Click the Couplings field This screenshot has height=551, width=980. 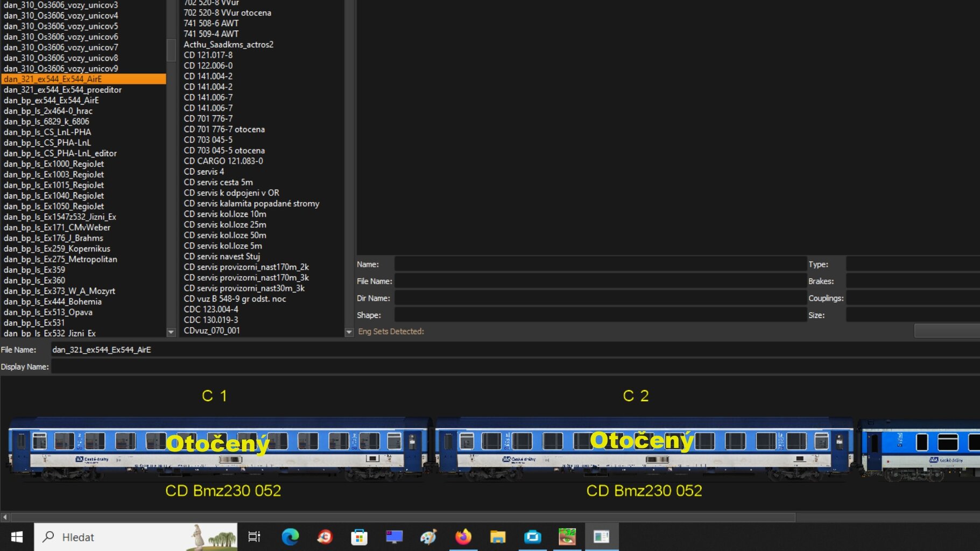click(913, 298)
